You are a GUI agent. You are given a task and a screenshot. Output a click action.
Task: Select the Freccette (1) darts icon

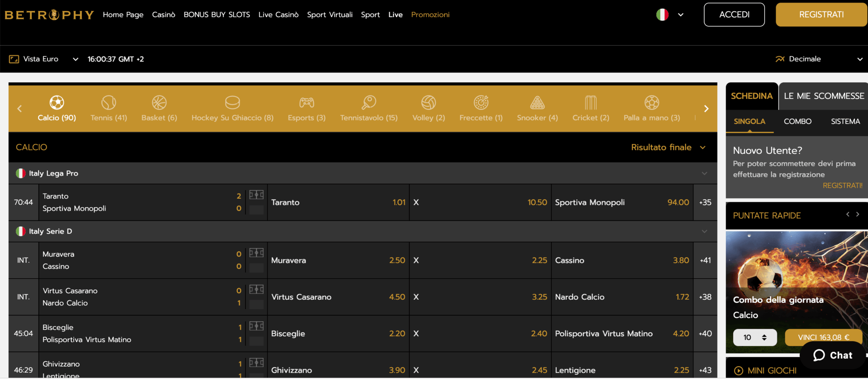481,102
